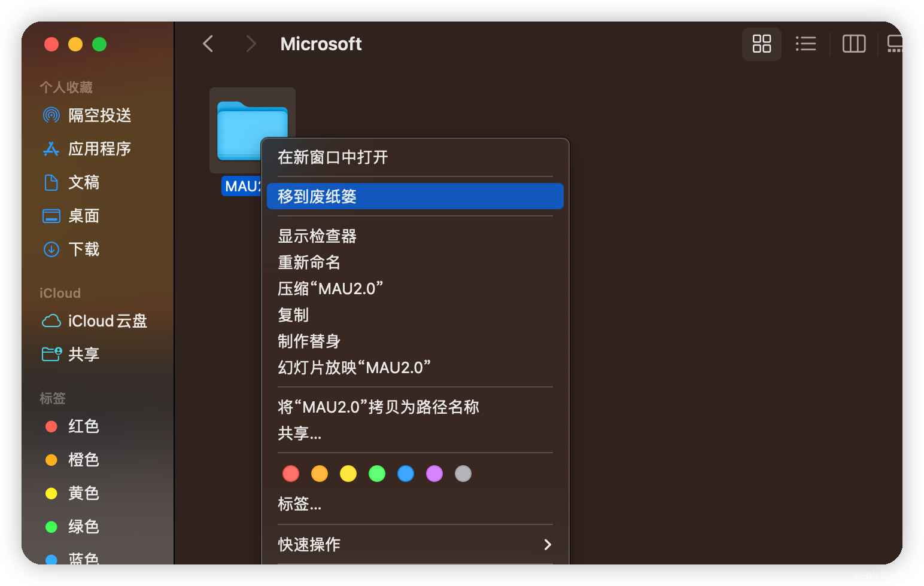Open Documents (文稿) in sidebar
The width and height of the screenshot is (924, 586).
coord(71,182)
